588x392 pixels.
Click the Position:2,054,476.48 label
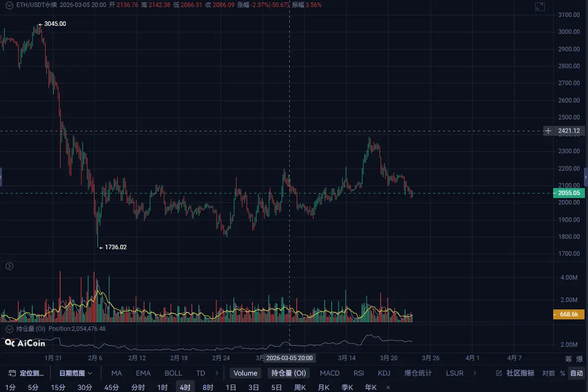coord(77,328)
